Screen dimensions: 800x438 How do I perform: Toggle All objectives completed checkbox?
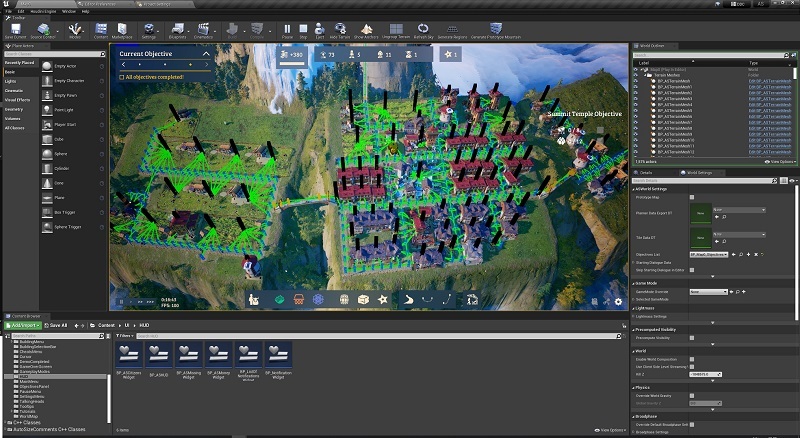(121, 77)
